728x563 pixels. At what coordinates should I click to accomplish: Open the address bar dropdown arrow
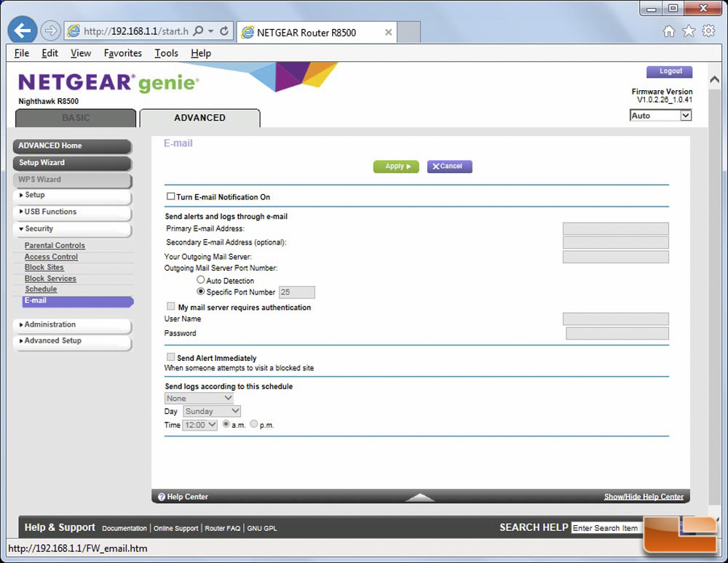211,31
